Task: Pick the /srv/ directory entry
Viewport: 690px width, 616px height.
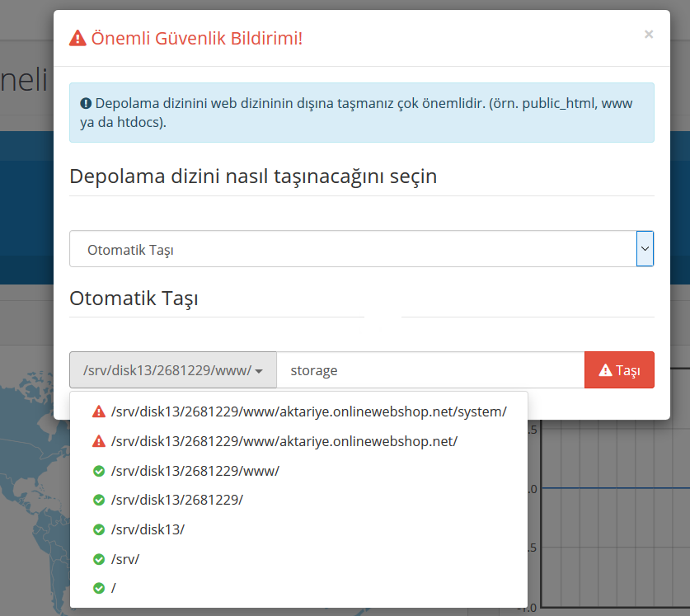Action: (x=125, y=559)
